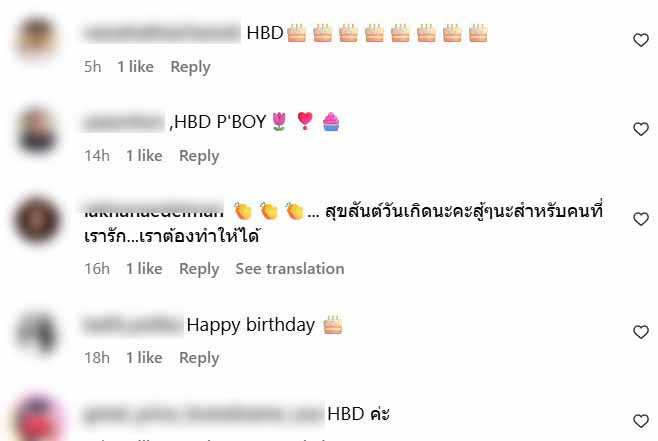
Task: Like the HBD cakes comment with heart
Action: click(641, 40)
